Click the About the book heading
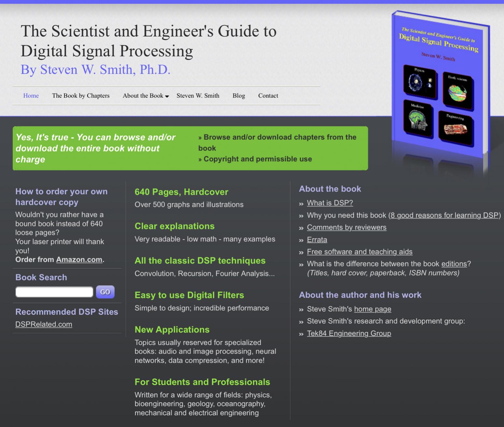The height and width of the screenshot is (427, 504). [x=330, y=189]
